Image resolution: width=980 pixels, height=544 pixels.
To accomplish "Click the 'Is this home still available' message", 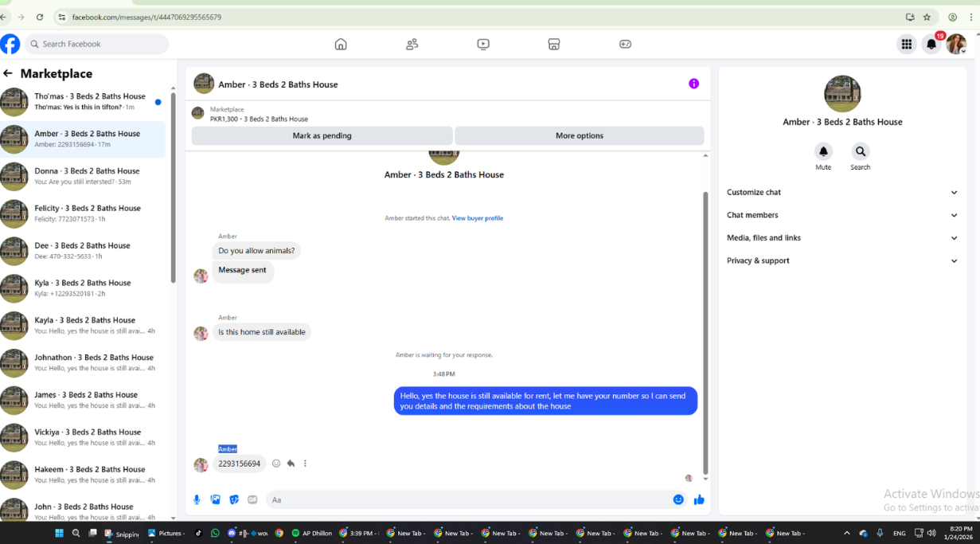I will (x=262, y=332).
